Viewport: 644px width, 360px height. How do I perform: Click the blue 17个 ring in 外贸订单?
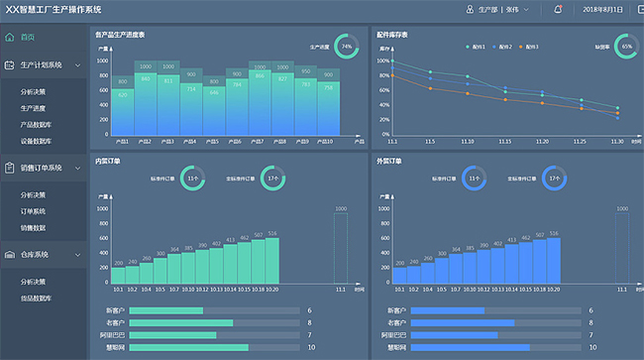coord(554,178)
